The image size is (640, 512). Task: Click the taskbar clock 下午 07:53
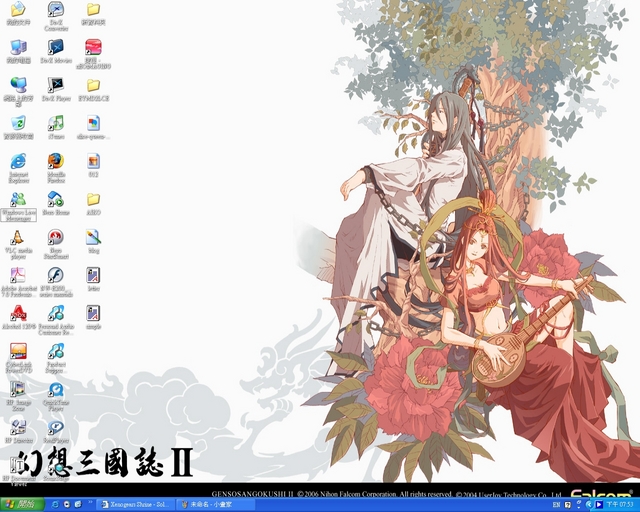click(620, 505)
